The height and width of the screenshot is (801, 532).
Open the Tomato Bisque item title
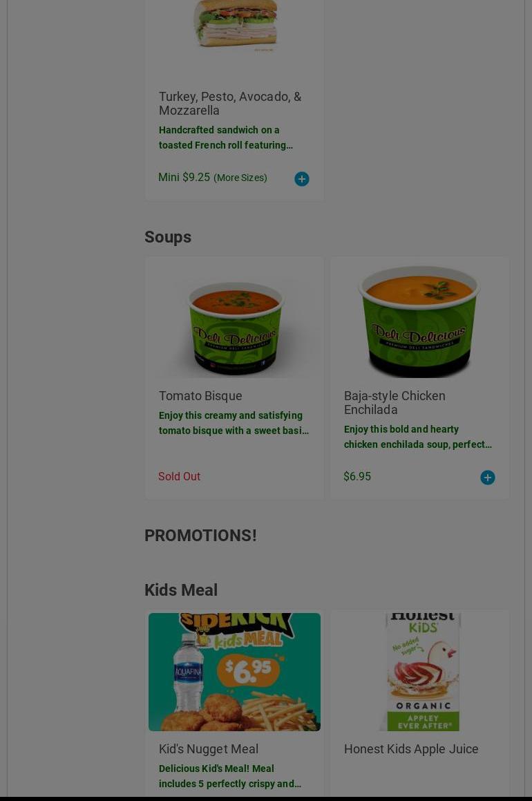(x=200, y=396)
